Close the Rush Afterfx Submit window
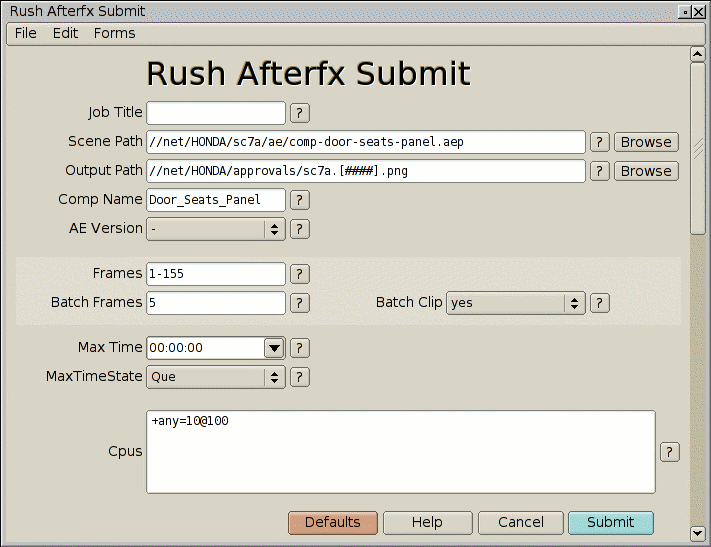This screenshot has height=547, width=711. pos(699,12)
